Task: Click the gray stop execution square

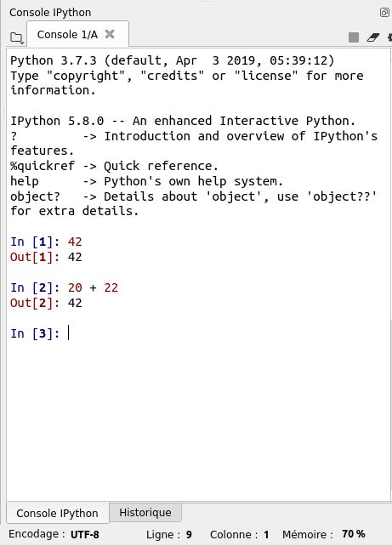Action: click(354, 37)
